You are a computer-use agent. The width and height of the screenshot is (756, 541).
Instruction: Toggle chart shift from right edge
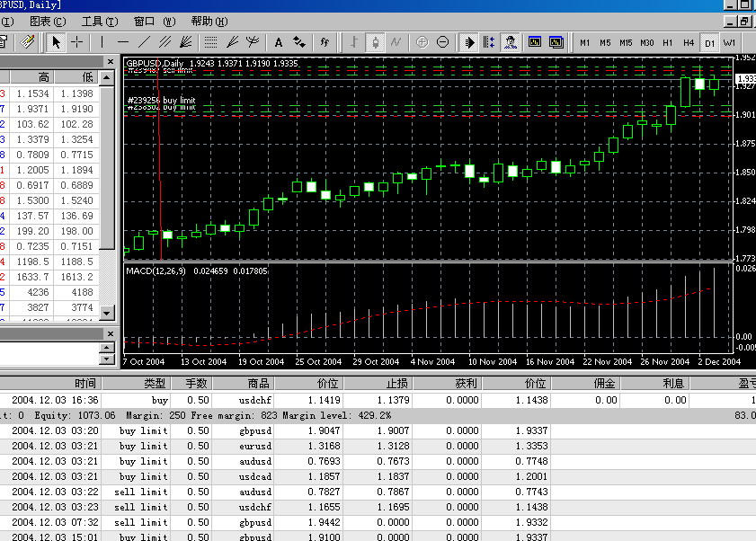click(489, 41)
